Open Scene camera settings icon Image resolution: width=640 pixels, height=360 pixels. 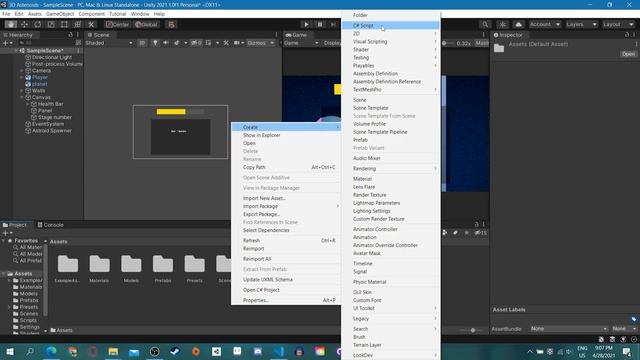(237, 43)
